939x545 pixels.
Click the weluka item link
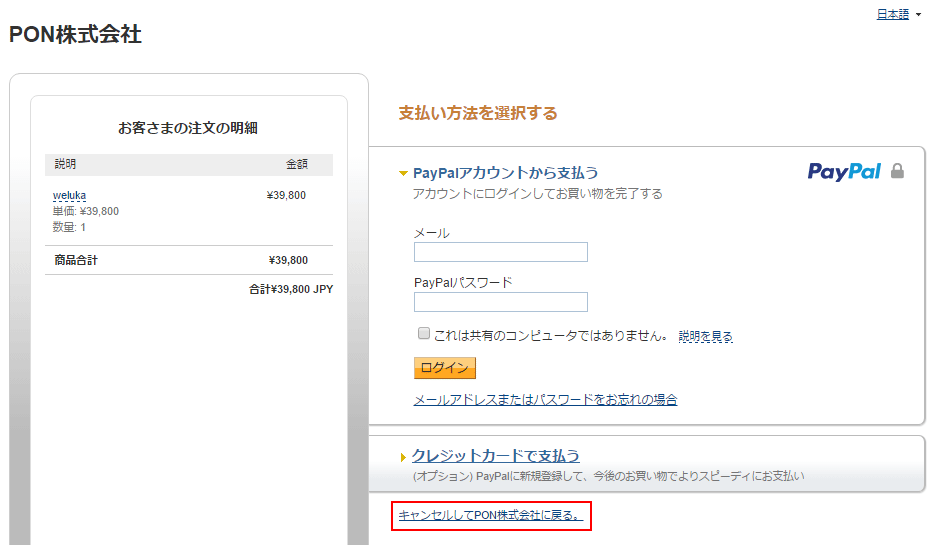(x=69, y=195)
